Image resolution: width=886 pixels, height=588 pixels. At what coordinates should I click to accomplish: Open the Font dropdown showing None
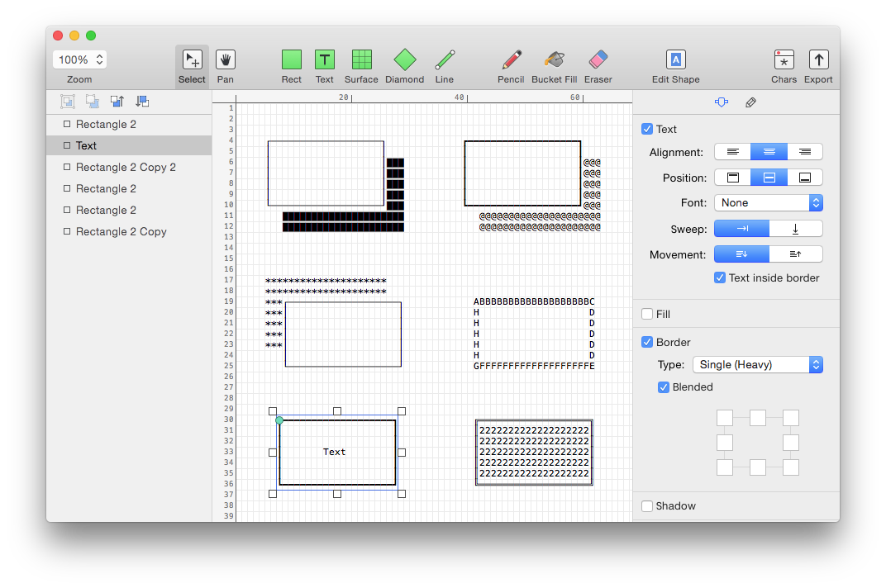[x=768, y=202]
